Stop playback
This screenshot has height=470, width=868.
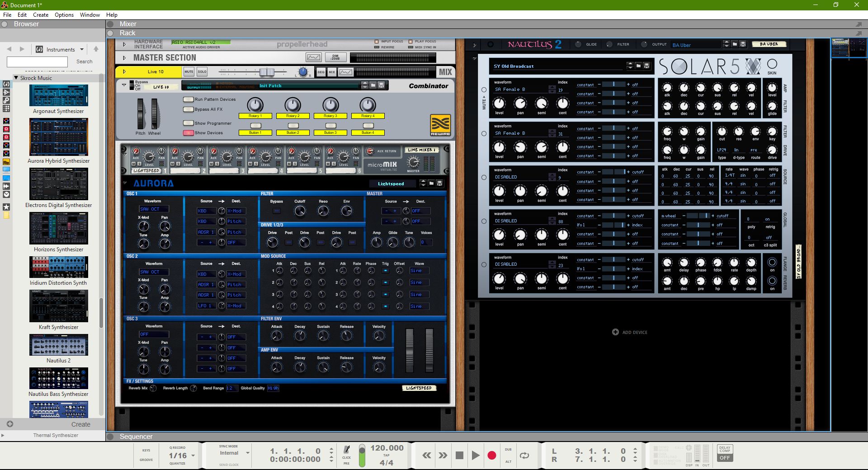pyautogui.click(x=459, y=456)
